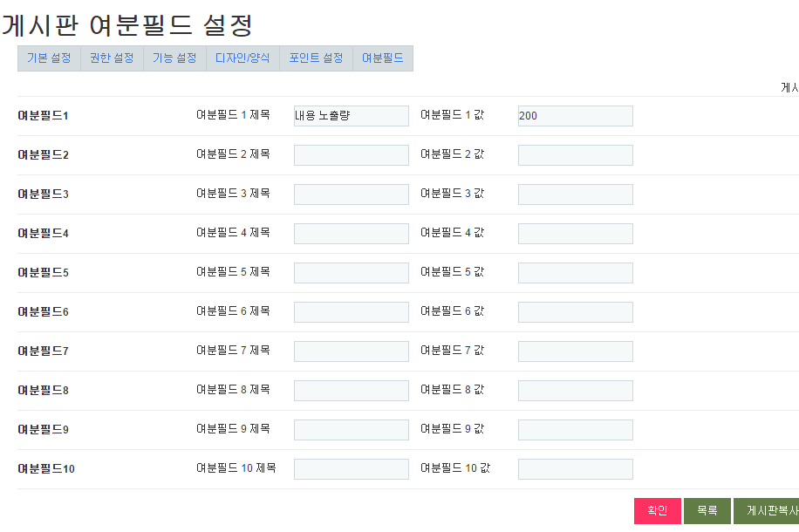Click the 여분필드 tab
Screen dimensions: 799x532
click(x=383, y=58)
